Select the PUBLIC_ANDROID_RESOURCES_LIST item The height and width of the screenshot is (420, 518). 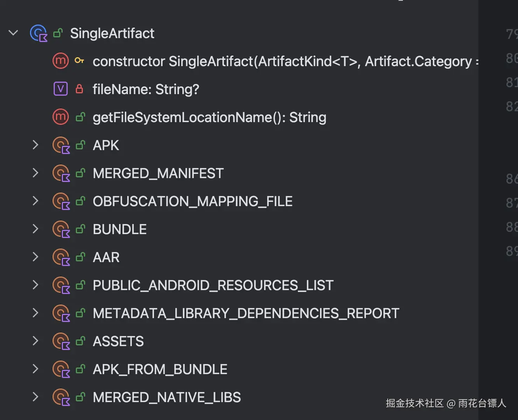point(213,285)
